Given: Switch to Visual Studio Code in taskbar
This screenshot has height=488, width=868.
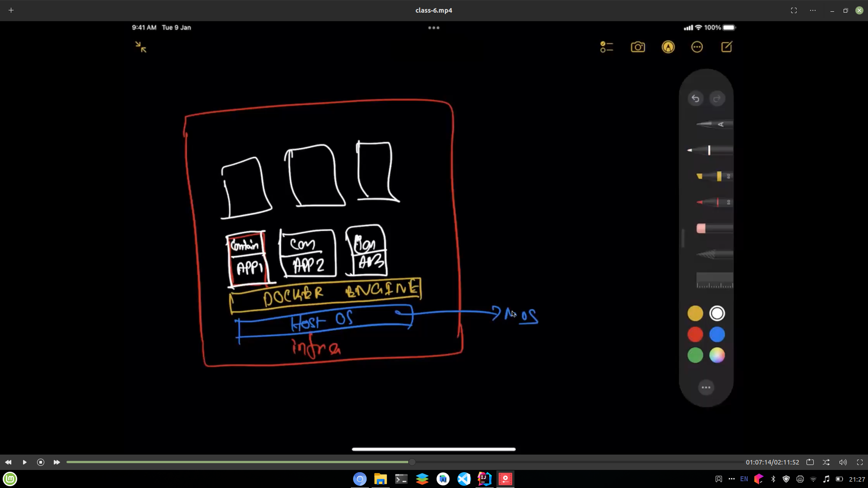Looking at the screenshot, I should [464, 479].
